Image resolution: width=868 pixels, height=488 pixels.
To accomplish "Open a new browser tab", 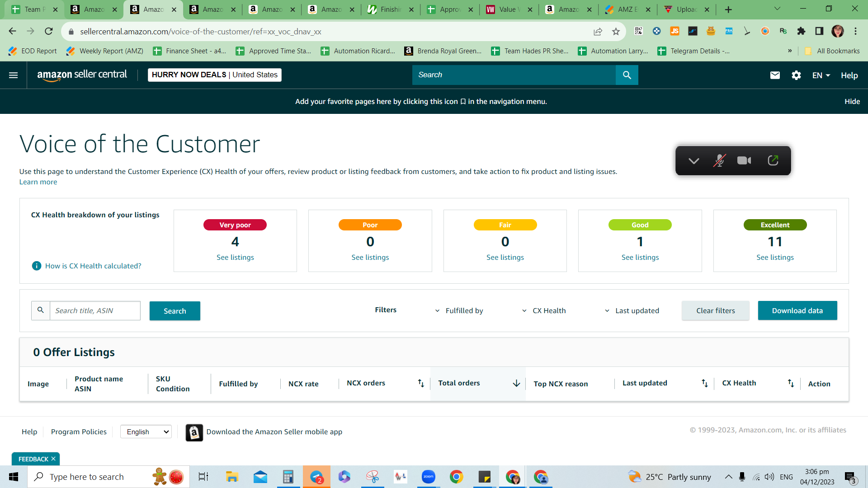I will point(728,9).
